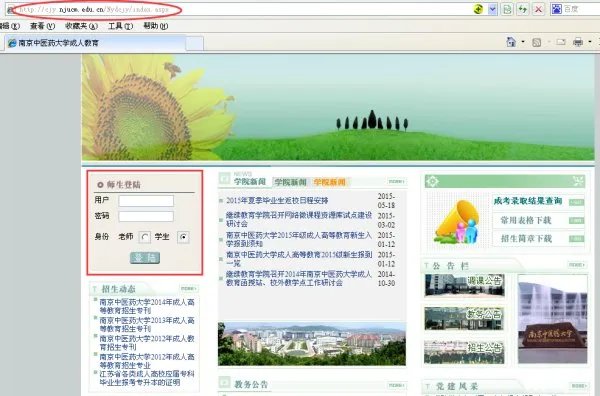Open 2012年成人教育招生专刊 link

(x=147, y=343)
